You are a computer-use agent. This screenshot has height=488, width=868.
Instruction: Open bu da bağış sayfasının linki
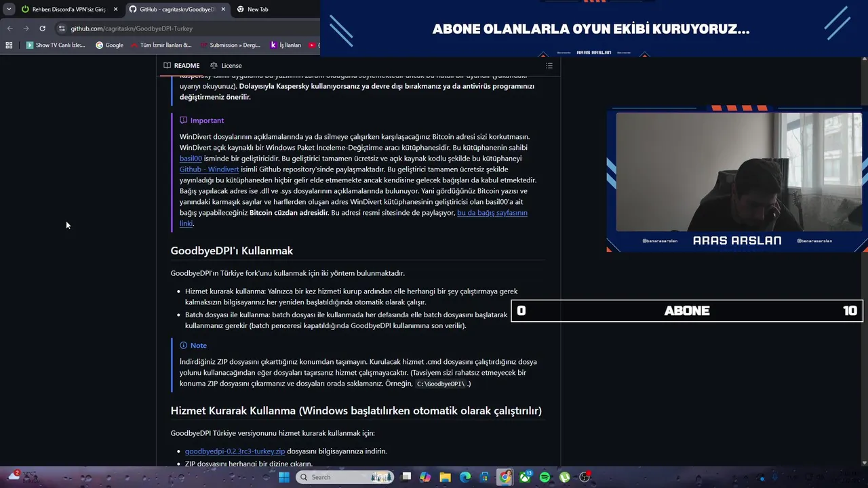point(492,213)
